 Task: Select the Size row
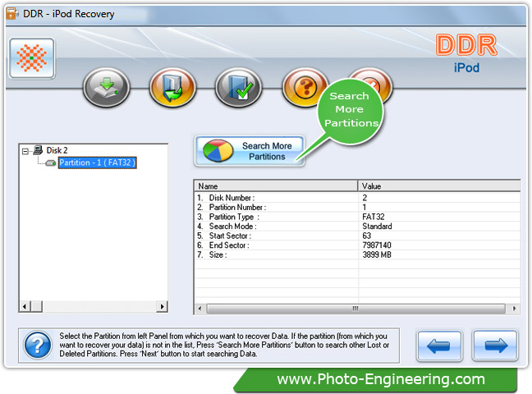[358, 254]
